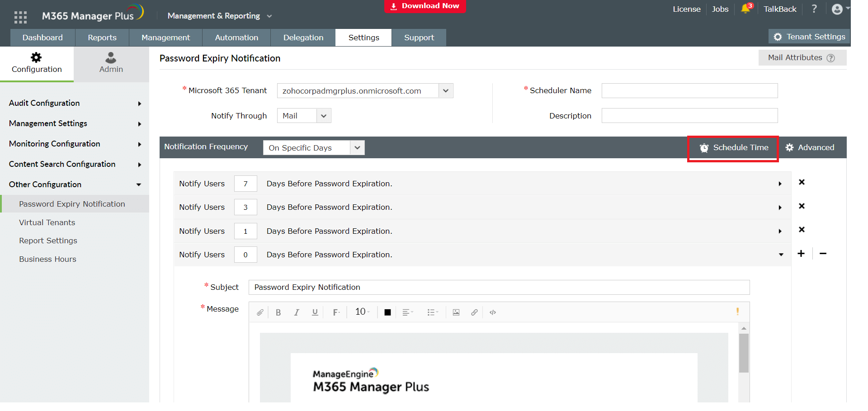Image resolution: width=868 pixels, height=411 pixels.
Task: Remove the 1 day notification row
Action: point(802,230)
